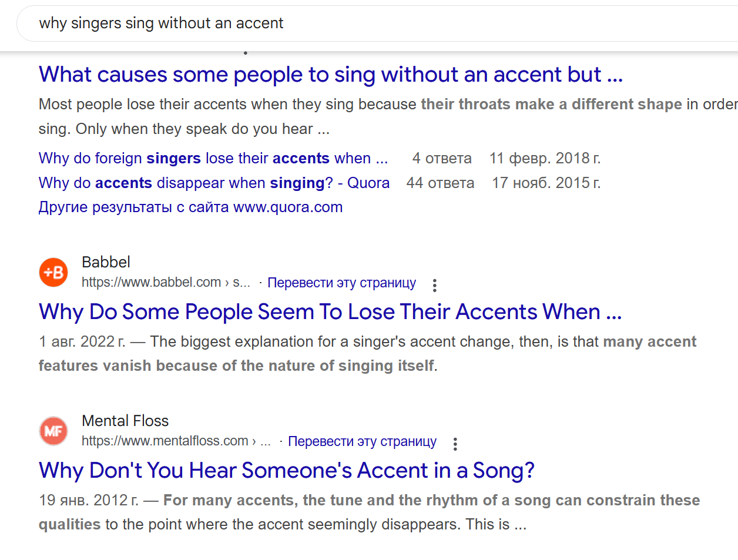Click the Mental Floss favicon icon
Viewport: 738px width, 560px height.
click(53, 431)
